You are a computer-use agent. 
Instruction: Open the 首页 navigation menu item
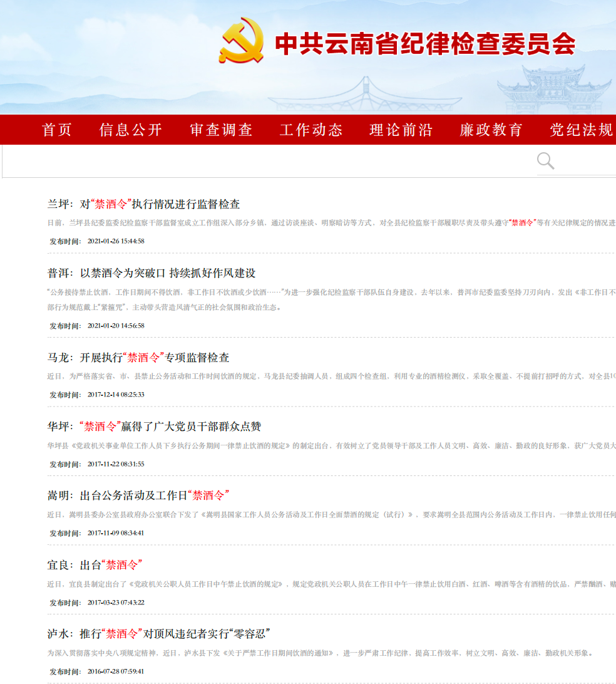coord(56,130)
